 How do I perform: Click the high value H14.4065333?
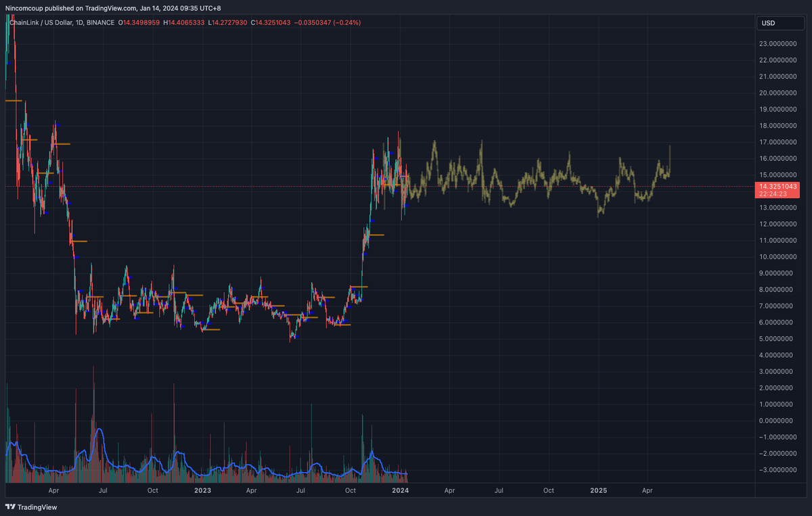(x=185, y=23)
